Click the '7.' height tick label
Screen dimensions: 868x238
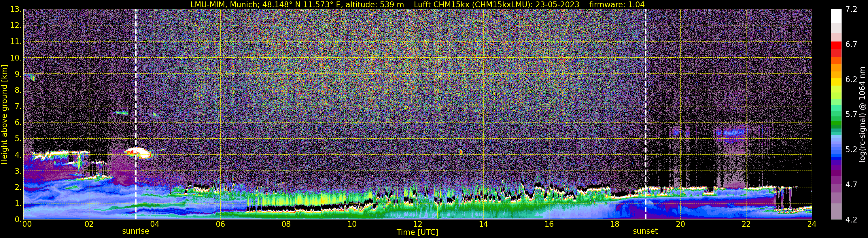click(x=18, y=106)
